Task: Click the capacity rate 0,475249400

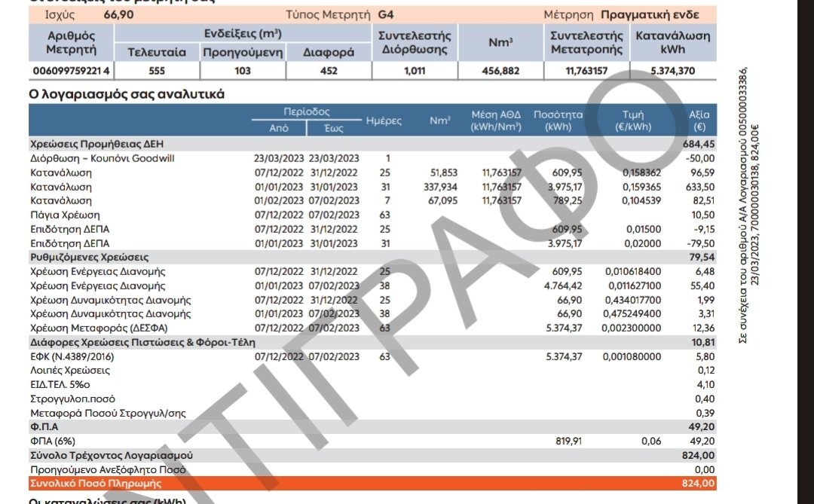Action: [x=632, y=313]
